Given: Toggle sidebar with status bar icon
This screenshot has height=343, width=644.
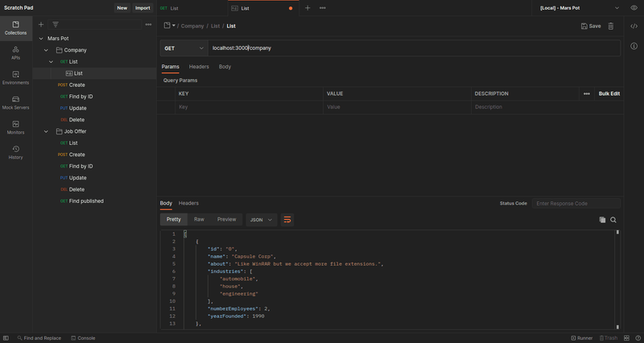Looking at the screenshot, I should pos(6,338).
